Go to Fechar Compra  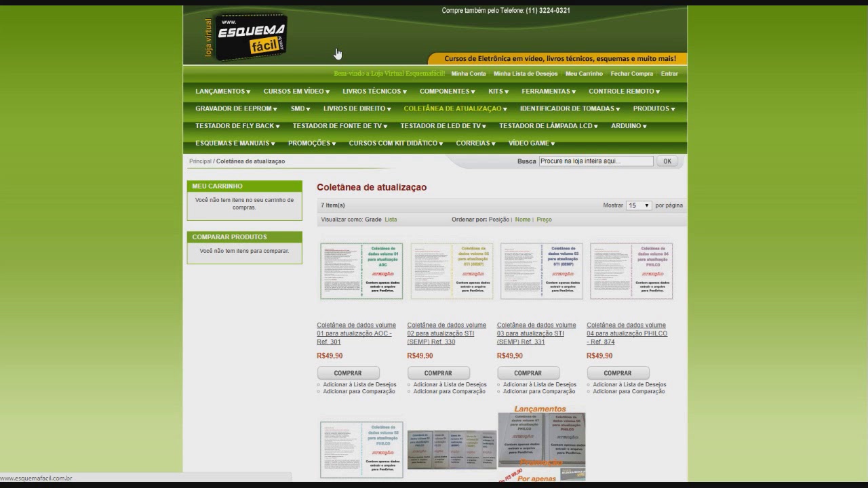click(x=631, y=74)
